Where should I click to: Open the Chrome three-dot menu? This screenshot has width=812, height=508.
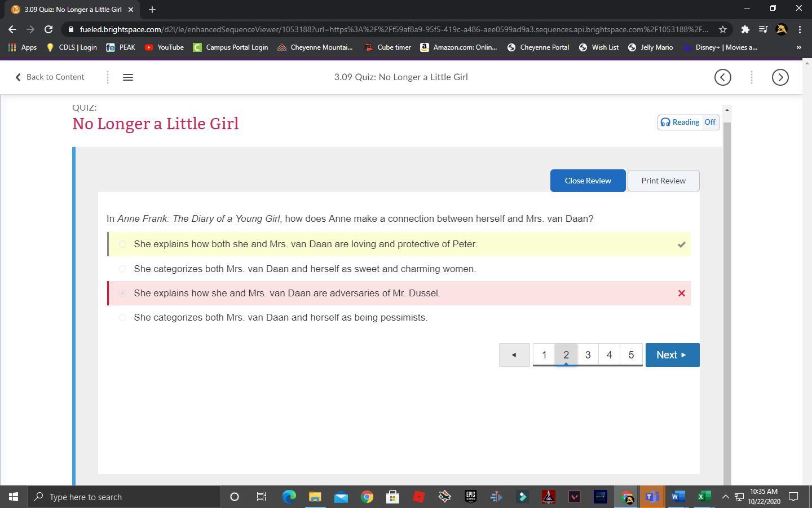click(x=800, y=29)
